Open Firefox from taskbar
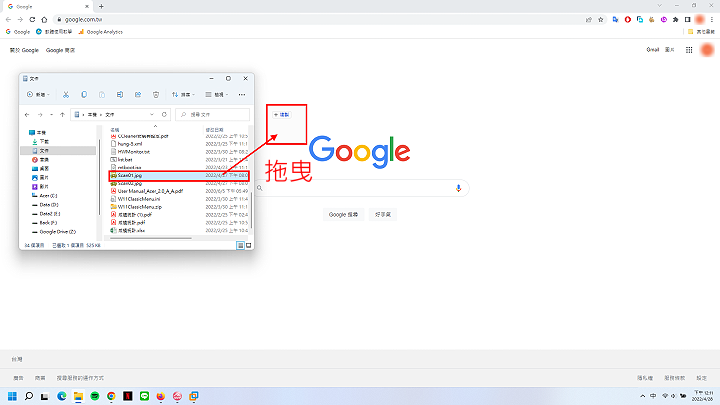This screenshot has height=405, width=720. tap(161, 396)
